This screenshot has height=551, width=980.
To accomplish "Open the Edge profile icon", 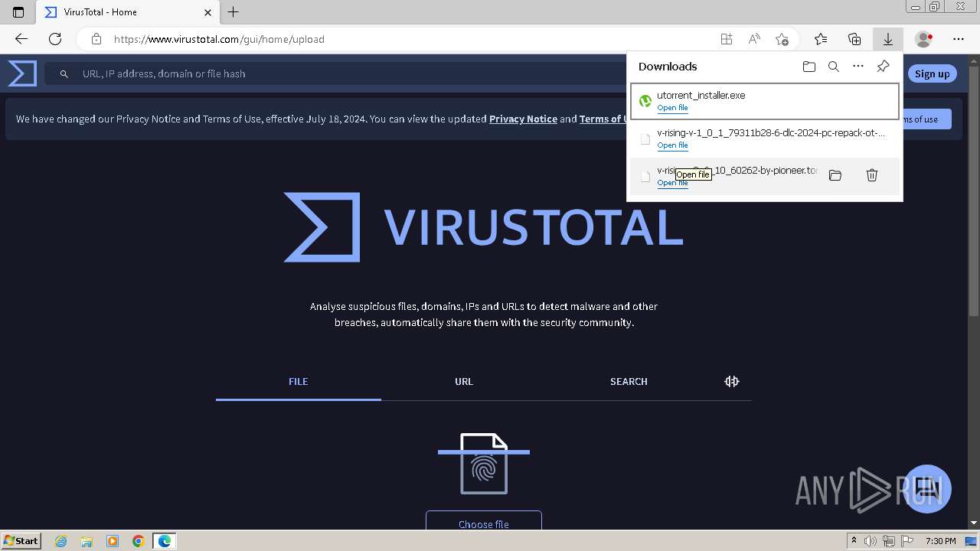I will [x=924, y=39].
